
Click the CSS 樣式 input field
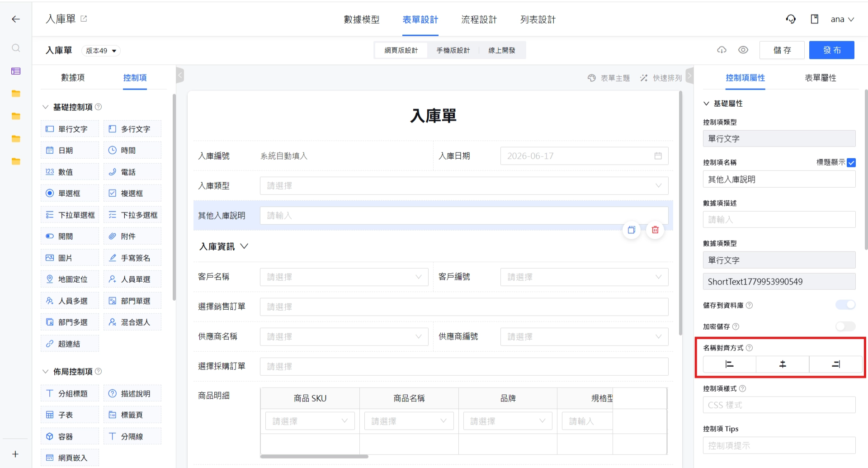click(779, 405)
